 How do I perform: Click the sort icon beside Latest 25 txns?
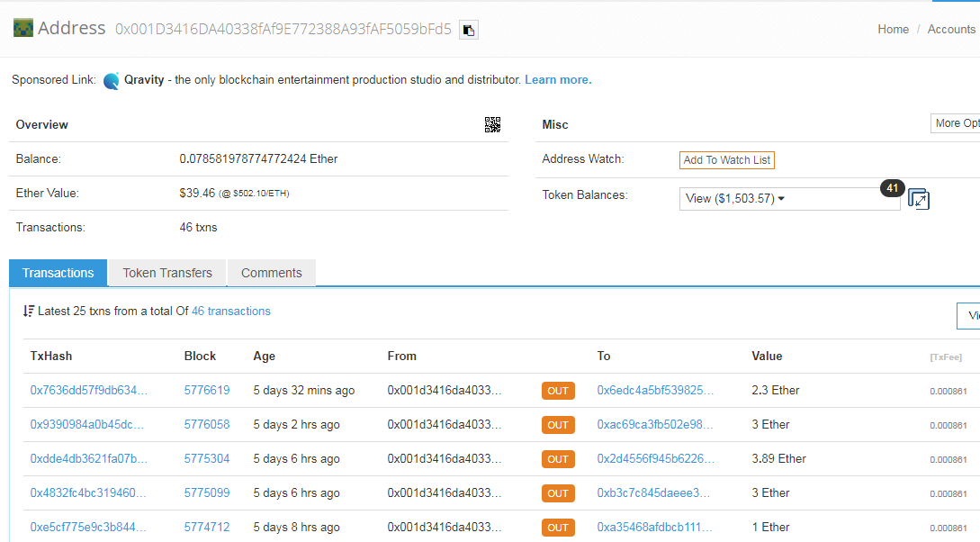[x=28, y=311]
